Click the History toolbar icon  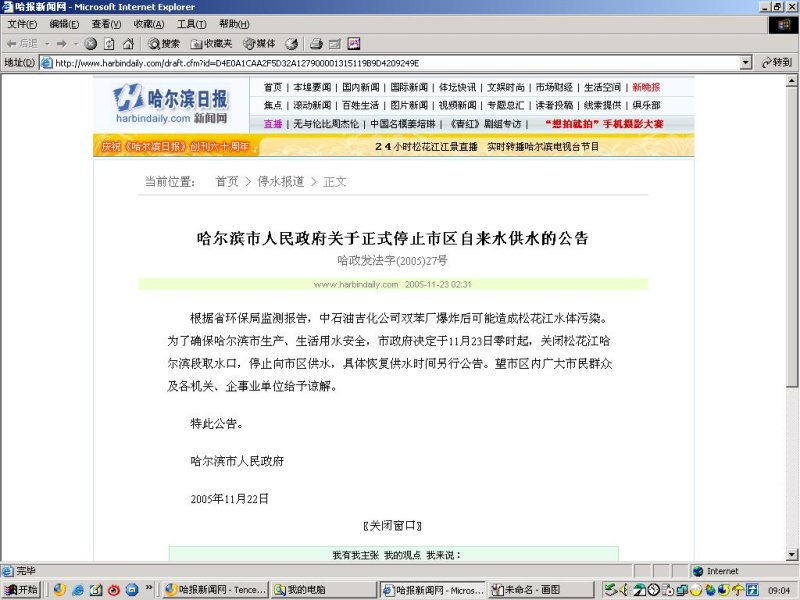coord(292,44)
